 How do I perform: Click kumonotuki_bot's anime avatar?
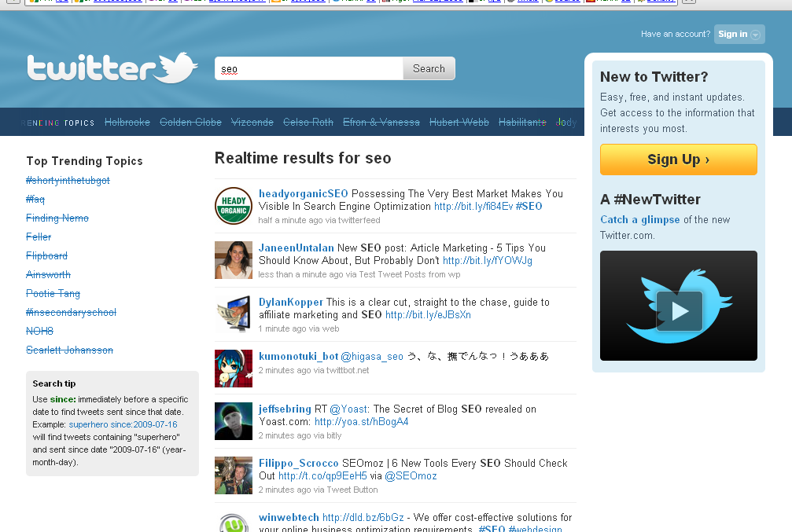coord(233,368)
